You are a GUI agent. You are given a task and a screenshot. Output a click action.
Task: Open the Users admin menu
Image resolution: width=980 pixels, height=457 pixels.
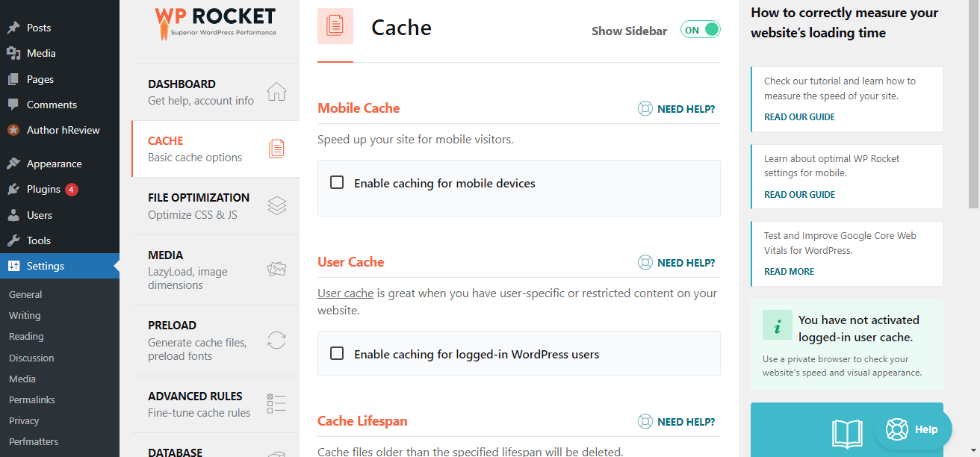click(39, 215)
